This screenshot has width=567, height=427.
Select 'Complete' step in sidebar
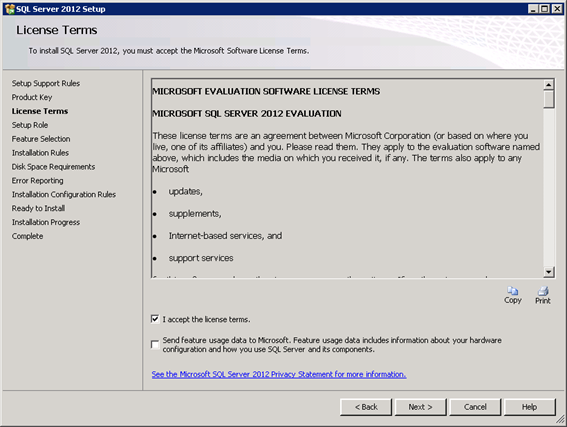click(x=27, y=236)
